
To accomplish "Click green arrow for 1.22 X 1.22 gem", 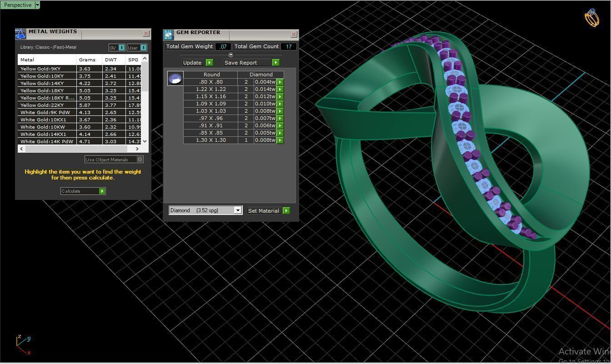I will [x=280, y=90].
